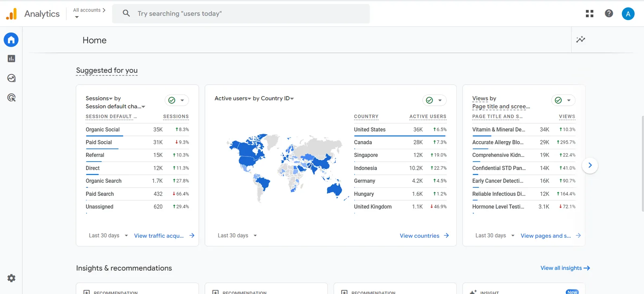Open Session default channel dimension dropdown
This screenshot has width=644, height=294.
(x=116, y=107)
